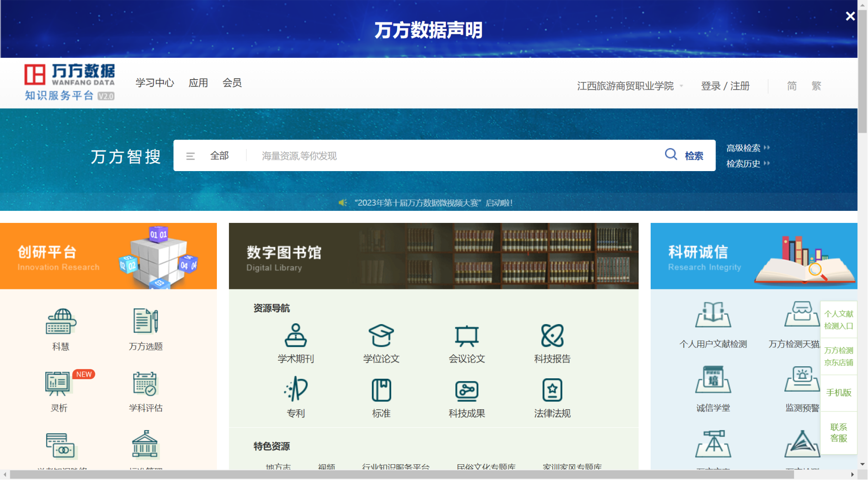Screen dimensions: 868x480
Task: Click the horizontal scrollbar right arrow
Action: pyautogui.click(x=852, y=474)
